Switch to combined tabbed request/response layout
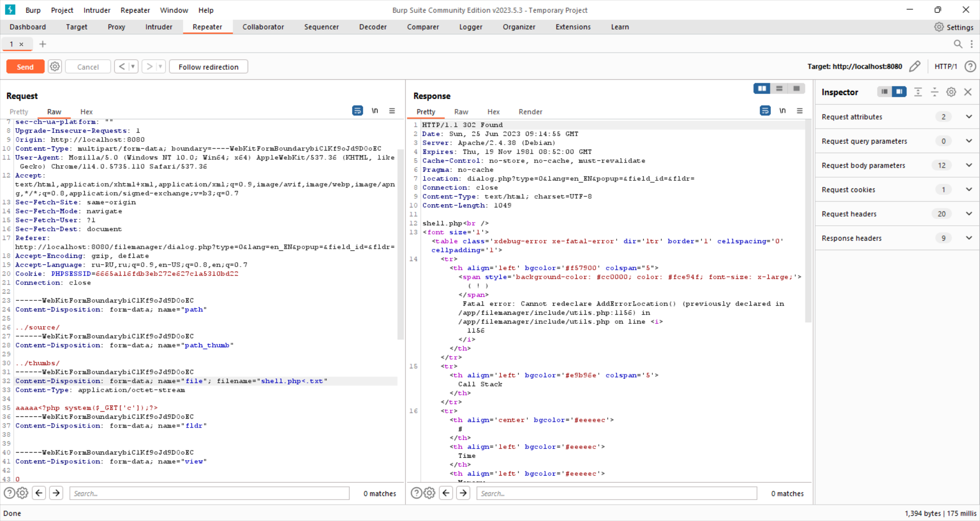Screen dimensions: 980x521 pos(796,89)
